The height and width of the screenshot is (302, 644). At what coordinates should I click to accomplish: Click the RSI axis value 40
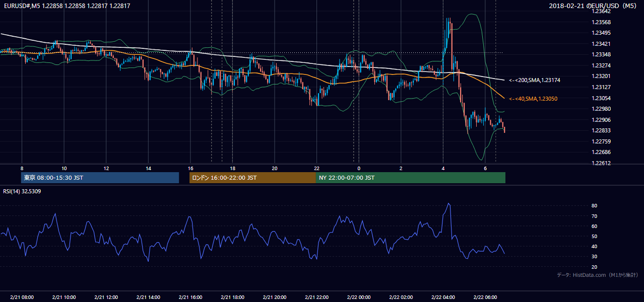pyautogui.click(x=594, y=246)
